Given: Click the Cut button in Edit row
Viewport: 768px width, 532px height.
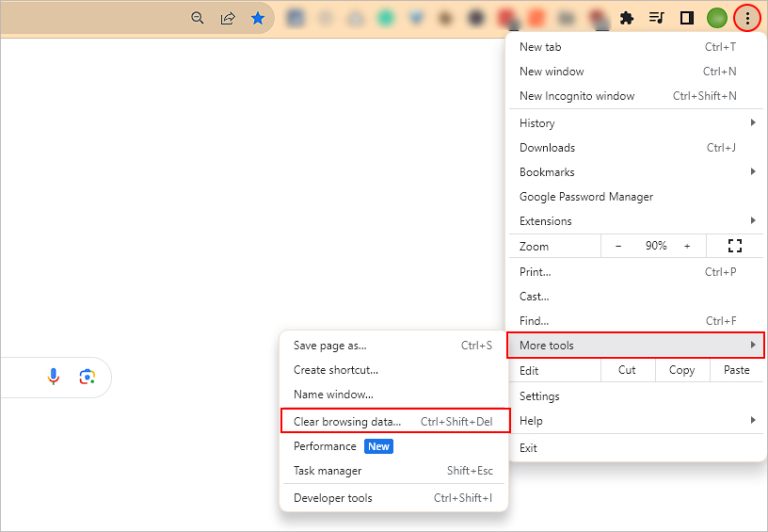Looking at the screenshot, I should (627, 370).
